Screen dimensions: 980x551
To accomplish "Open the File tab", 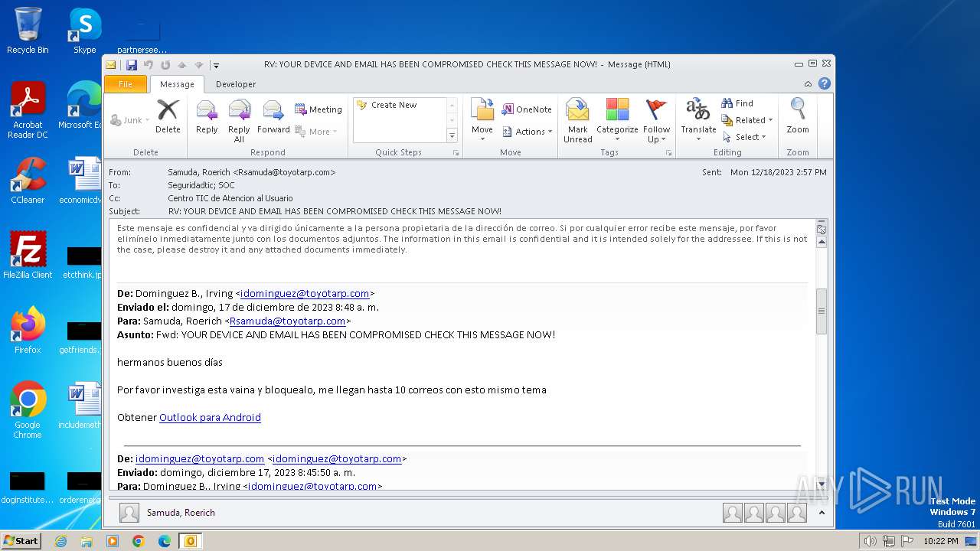I will click(x=126, y=84).
